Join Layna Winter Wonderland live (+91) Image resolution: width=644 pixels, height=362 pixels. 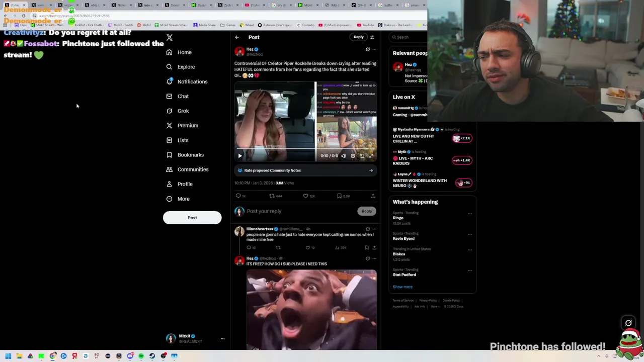tap(463, 183)
